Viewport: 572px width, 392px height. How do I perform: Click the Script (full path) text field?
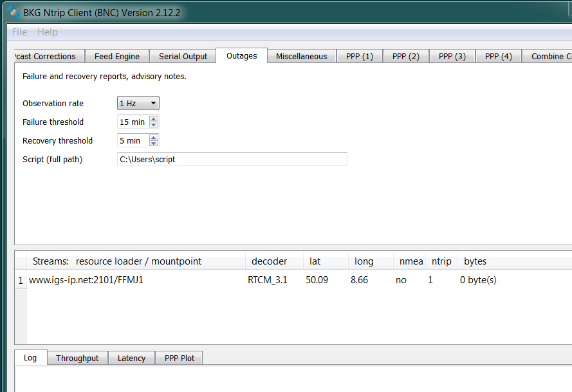(x=232, y=159)
